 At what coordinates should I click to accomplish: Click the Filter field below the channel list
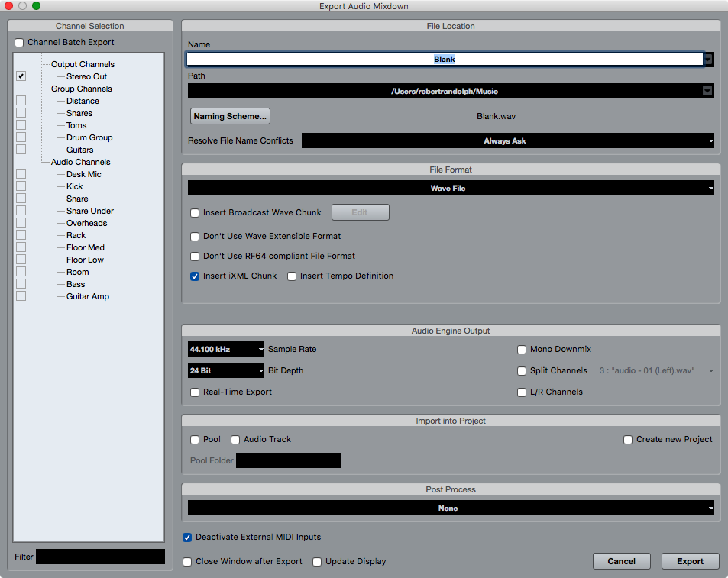click(x=100, y=557)
